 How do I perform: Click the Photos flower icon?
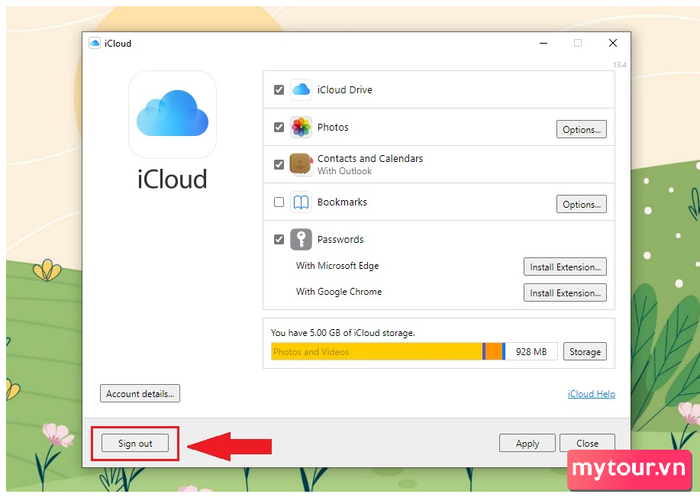tap(301, 127)
